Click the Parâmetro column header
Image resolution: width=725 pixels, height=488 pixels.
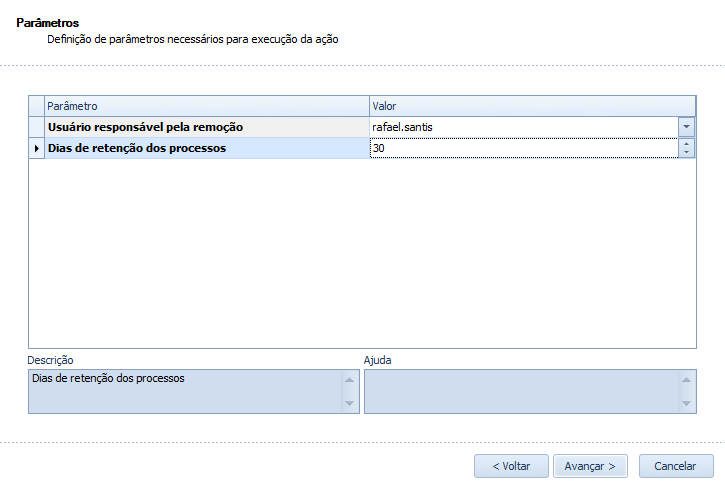[206, 105]
